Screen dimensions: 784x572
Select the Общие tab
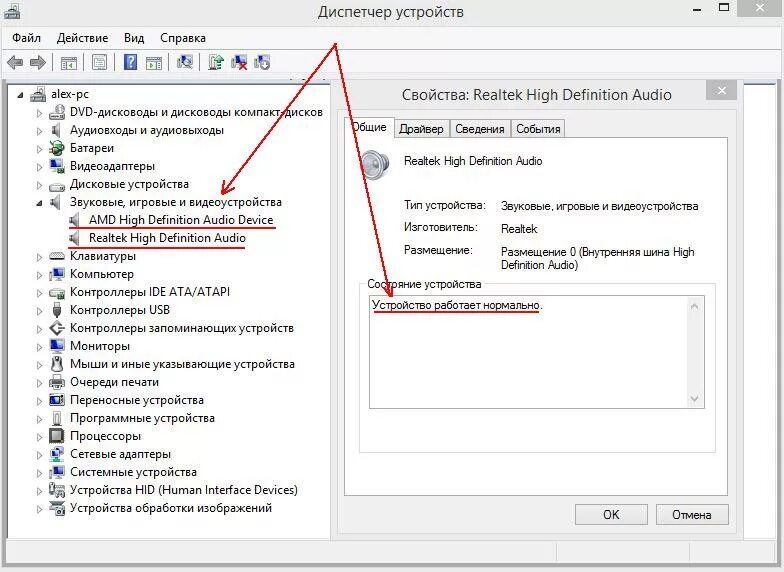pos(369,127)
